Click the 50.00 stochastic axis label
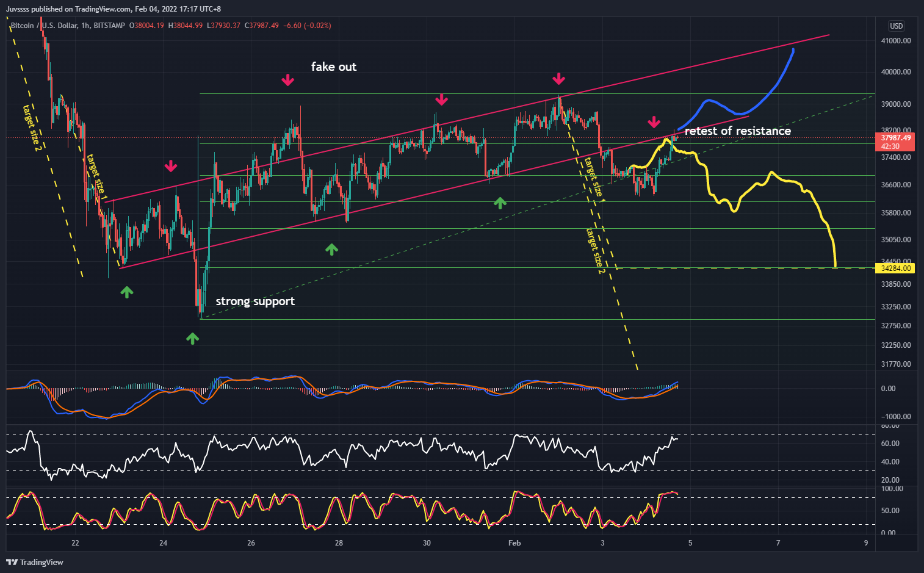Viewport: 924px width, 573px height. tap(890, 511)
